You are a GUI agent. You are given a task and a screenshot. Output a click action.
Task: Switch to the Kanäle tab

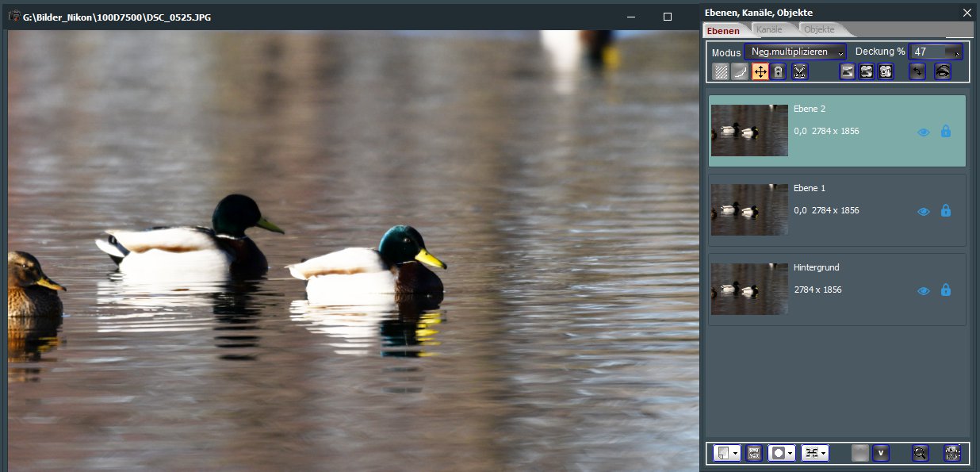(769, 30)
